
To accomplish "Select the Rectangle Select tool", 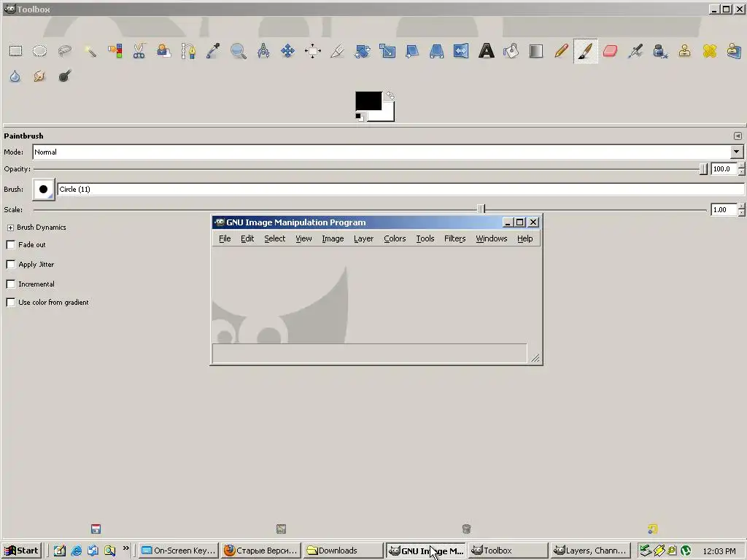I will coord(15,51).
